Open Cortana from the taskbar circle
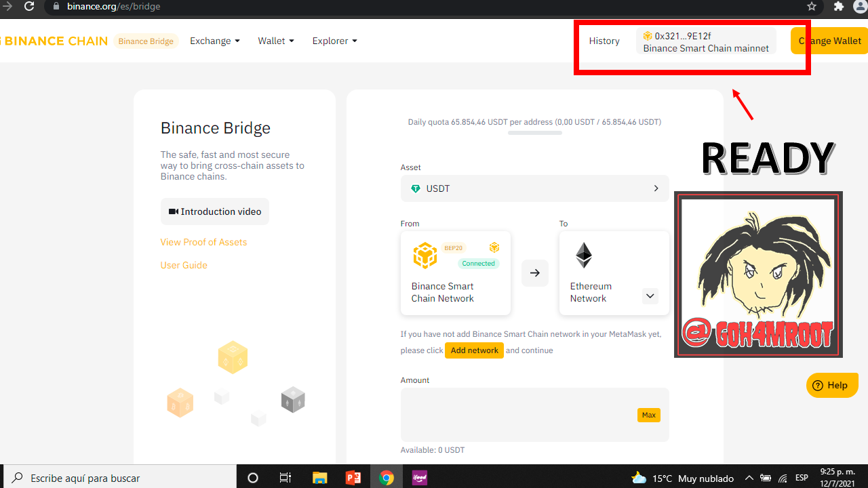 coord(253,478)
